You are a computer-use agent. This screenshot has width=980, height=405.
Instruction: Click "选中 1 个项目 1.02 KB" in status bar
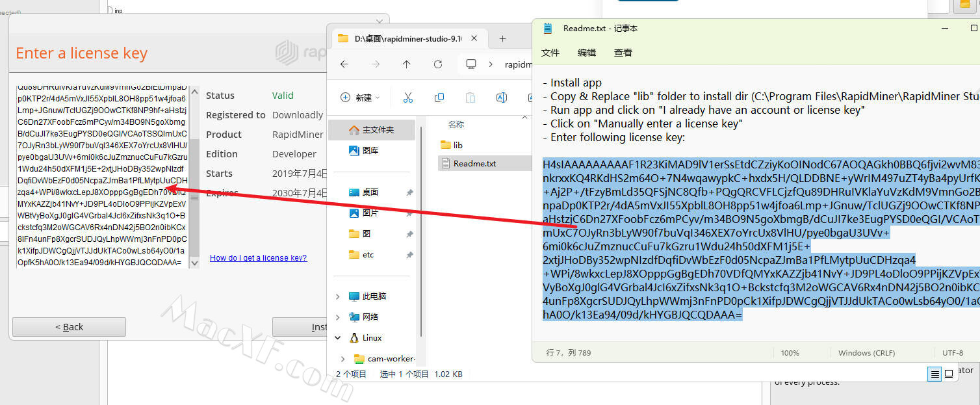click(421, 374)
